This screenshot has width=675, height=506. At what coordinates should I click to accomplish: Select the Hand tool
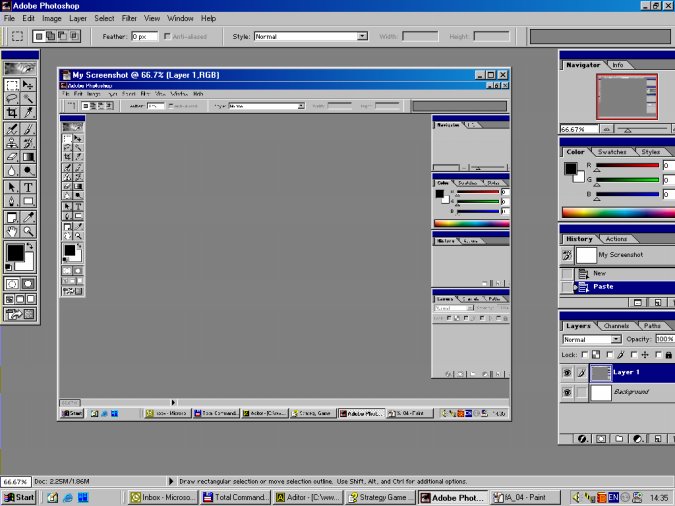coord(12,231)
